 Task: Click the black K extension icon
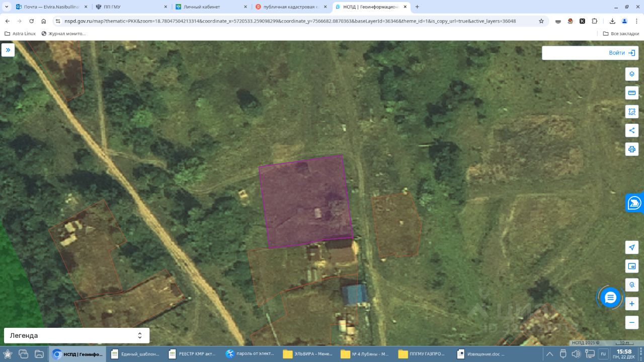(x=582, y=21)
